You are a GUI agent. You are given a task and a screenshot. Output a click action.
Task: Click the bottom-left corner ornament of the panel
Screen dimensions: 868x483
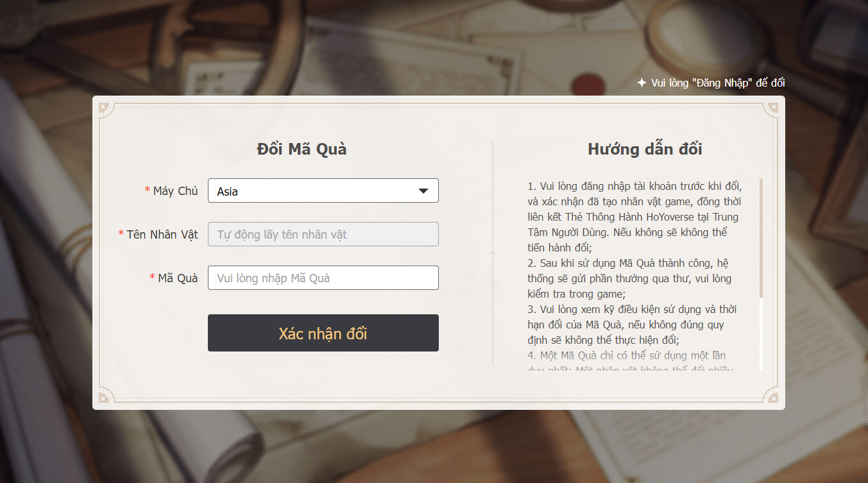coord(105,397)
